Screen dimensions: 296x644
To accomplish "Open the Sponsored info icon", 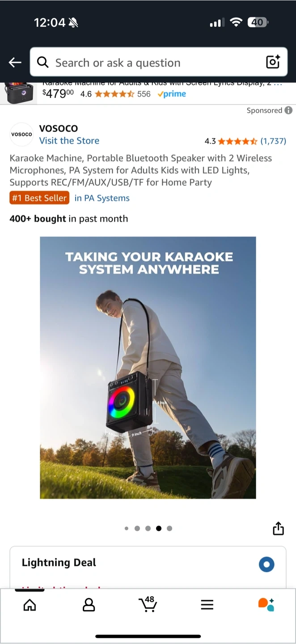I will pos(289,110).
